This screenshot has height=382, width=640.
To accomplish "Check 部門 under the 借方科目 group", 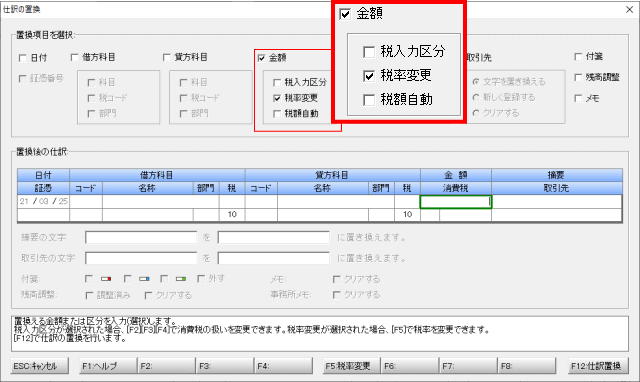I will (91, 113).
